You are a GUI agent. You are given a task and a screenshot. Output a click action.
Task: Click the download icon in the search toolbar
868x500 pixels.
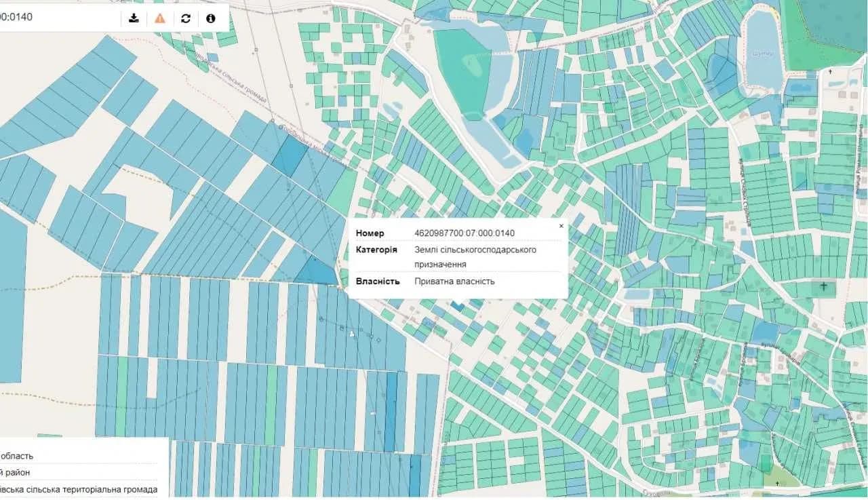pos(134,18)
